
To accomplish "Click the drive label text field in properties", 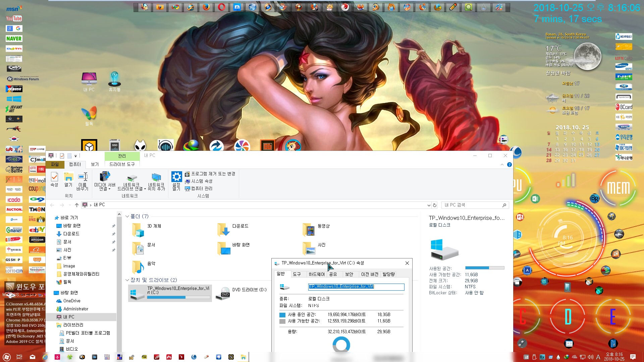I will [x=356, y=287].
